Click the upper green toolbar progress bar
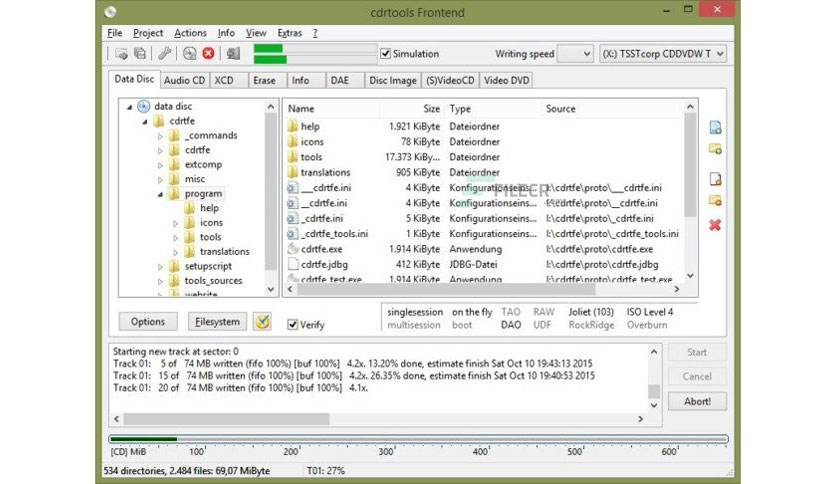836x484 pixels. point(316,49)
